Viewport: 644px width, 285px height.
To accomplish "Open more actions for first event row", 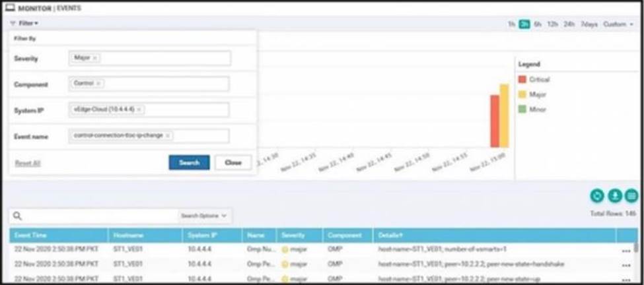I will 626,250.
